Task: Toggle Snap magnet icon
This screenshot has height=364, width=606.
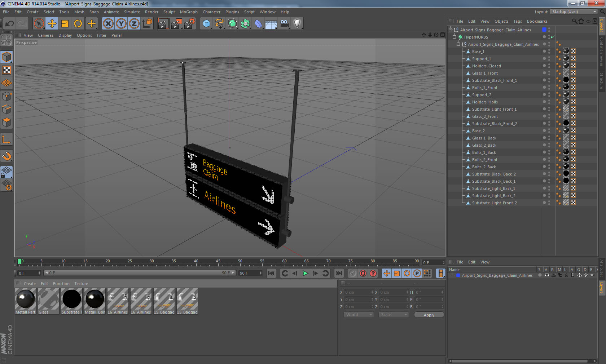Action: pyautogui.click(x=6, y=156)
